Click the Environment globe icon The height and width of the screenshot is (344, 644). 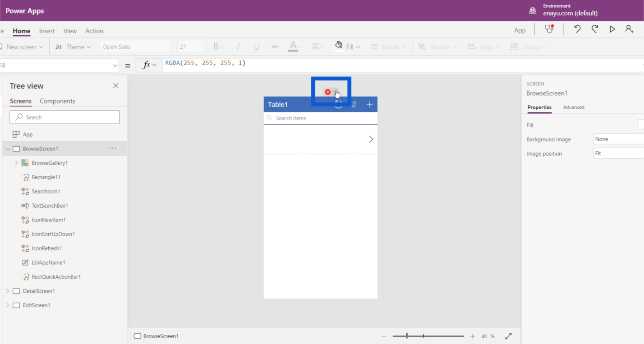[532, 10]
